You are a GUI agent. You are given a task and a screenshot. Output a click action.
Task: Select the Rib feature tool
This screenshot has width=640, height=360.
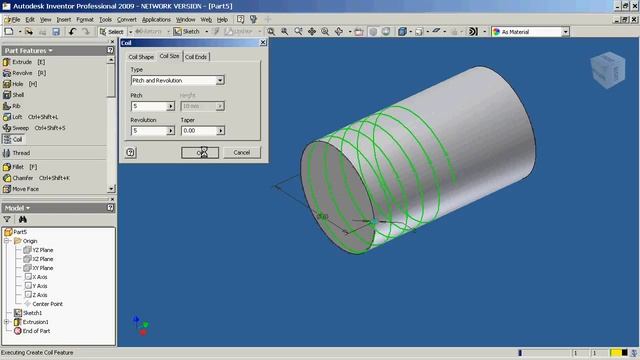[x=11, y=106]
